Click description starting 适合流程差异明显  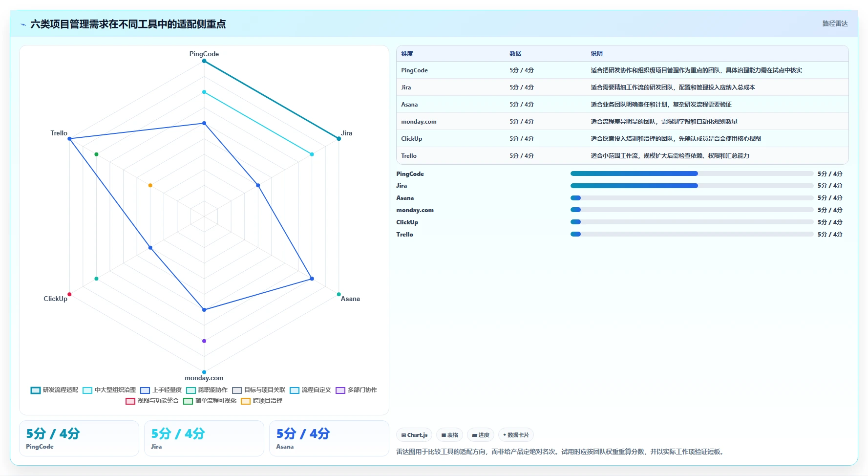coord(664,122)
